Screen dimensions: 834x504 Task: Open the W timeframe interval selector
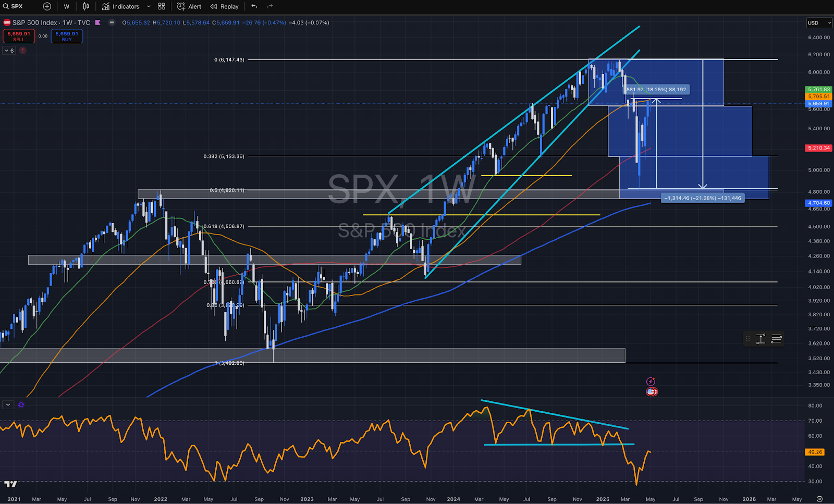pyautogui.click(x=67, y=6)
